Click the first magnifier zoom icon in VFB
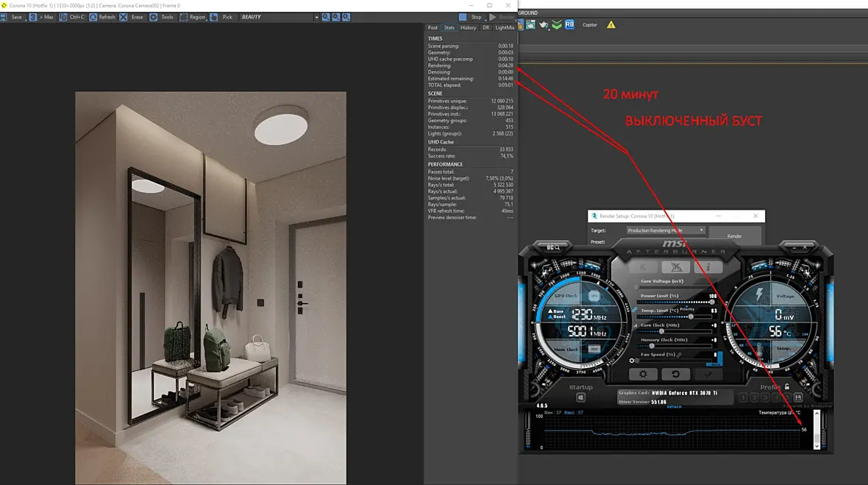The height and width of the screenshot is (485, 868). pyautogui.click(x=326, y=17)
